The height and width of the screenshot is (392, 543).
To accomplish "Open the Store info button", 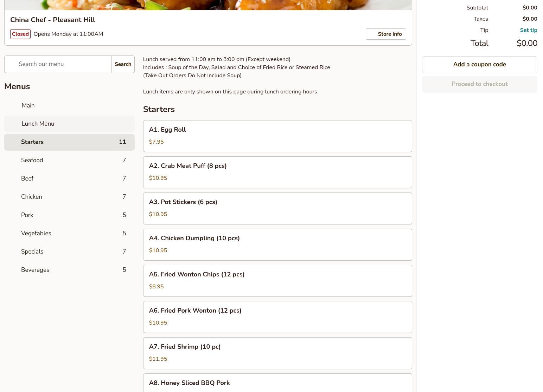I will (x=386, y=34).
